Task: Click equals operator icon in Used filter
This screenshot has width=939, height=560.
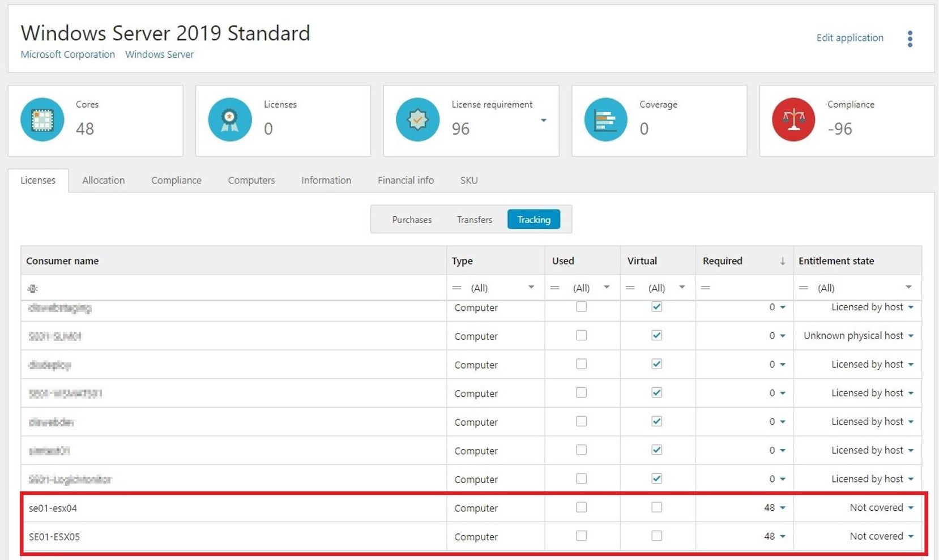Action: 555,288
